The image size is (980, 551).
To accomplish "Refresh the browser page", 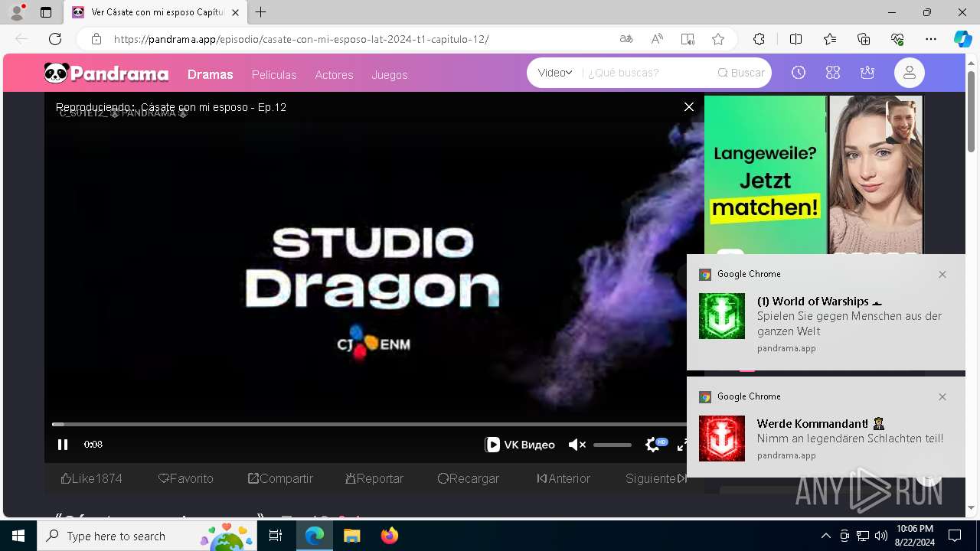I will 55,39.
